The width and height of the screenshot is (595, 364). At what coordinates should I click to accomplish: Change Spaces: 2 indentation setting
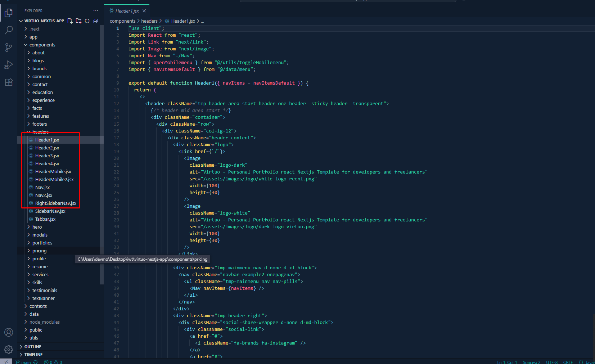click(531, 362)
